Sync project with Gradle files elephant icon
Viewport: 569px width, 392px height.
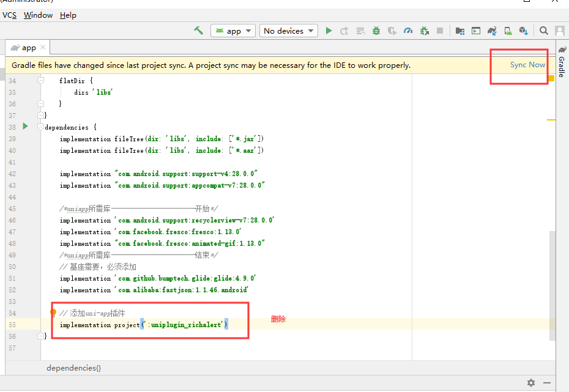pos(492,31)
